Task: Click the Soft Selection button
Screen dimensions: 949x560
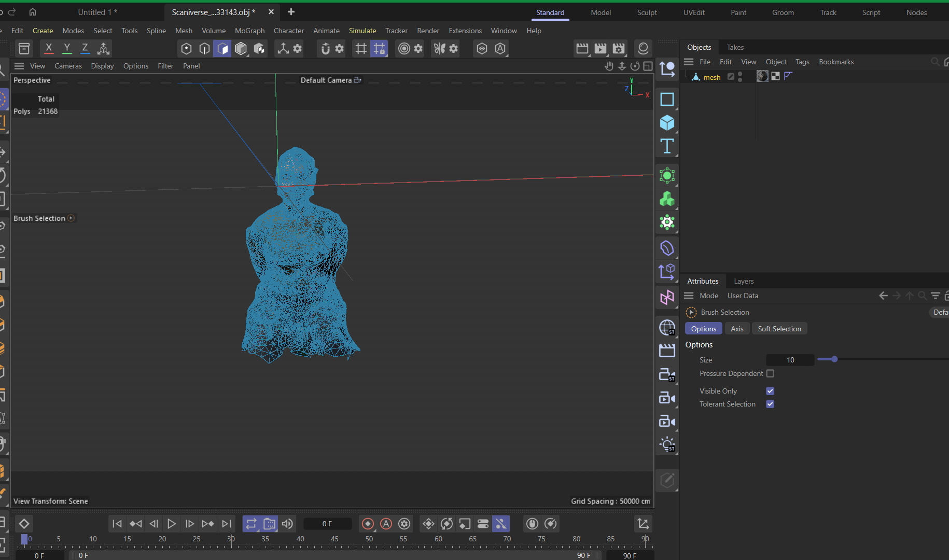Action: [x=779, y=329]
